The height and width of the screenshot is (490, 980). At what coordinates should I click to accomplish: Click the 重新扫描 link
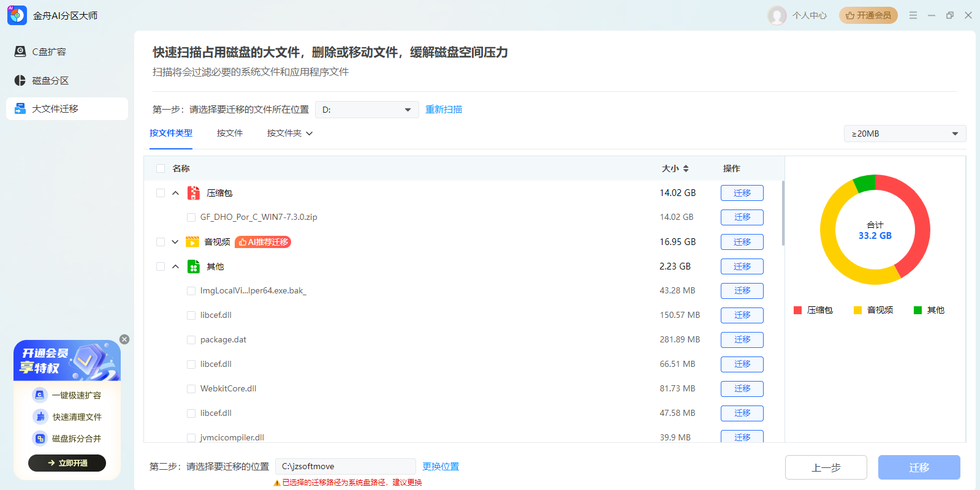tap(444, 109)
